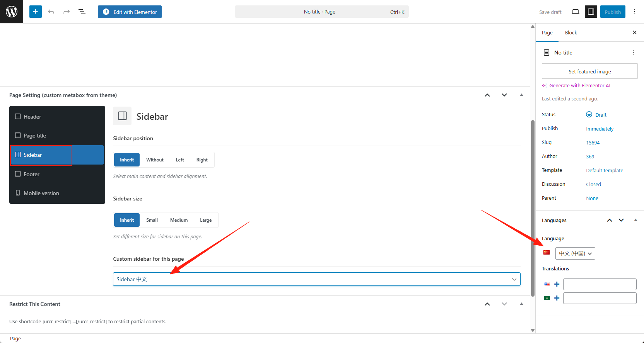
Task: Open Custom sidebar dropdown Sidebar 中文
Action: click(316, 279)
